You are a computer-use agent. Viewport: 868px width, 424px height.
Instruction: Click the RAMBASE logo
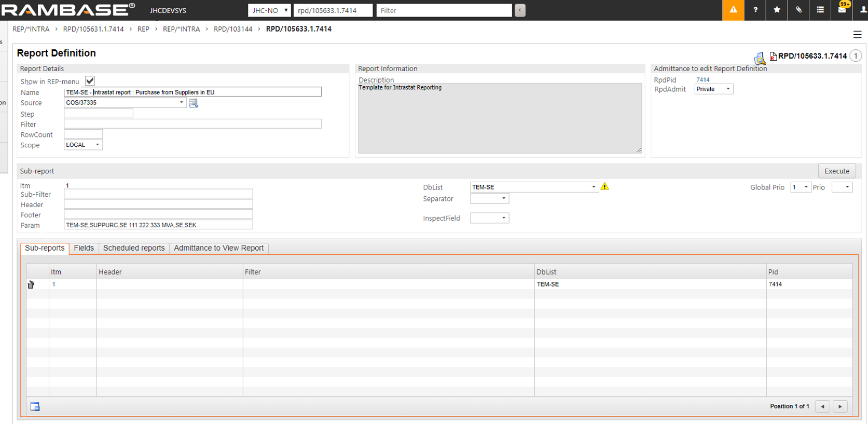pos(68,10)
